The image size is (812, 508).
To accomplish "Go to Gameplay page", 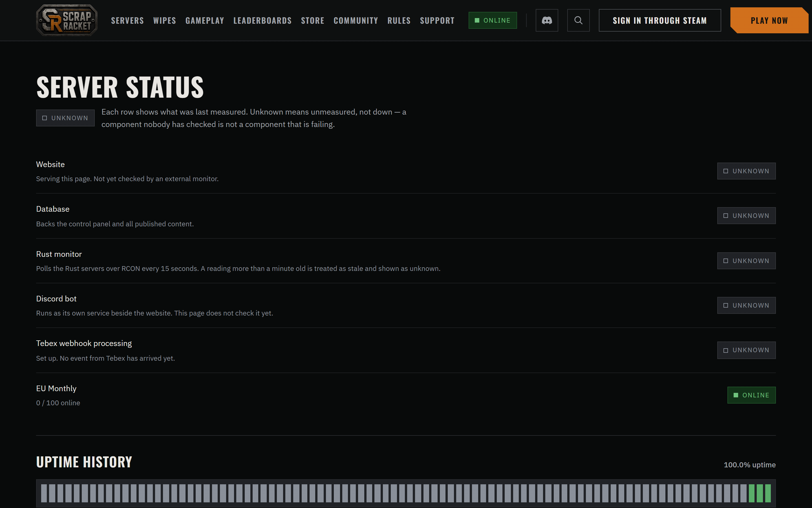I will [205, 21].
